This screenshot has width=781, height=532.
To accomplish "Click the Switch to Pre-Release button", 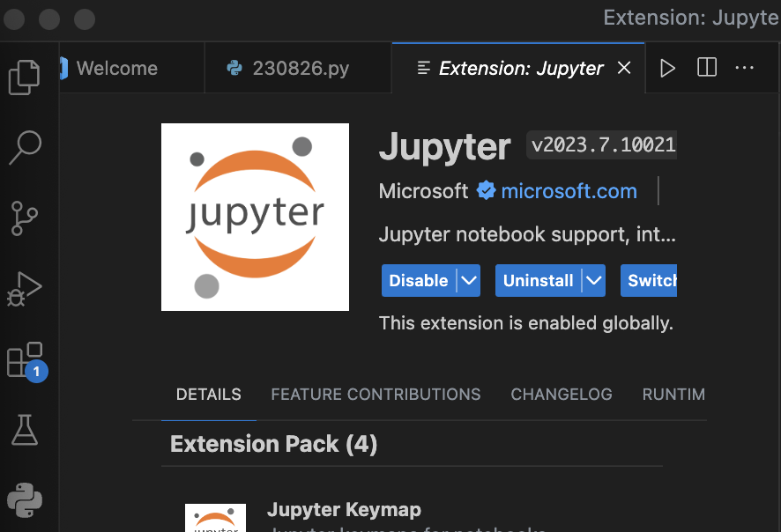I will pyautogui.click(x=649, y=281).
